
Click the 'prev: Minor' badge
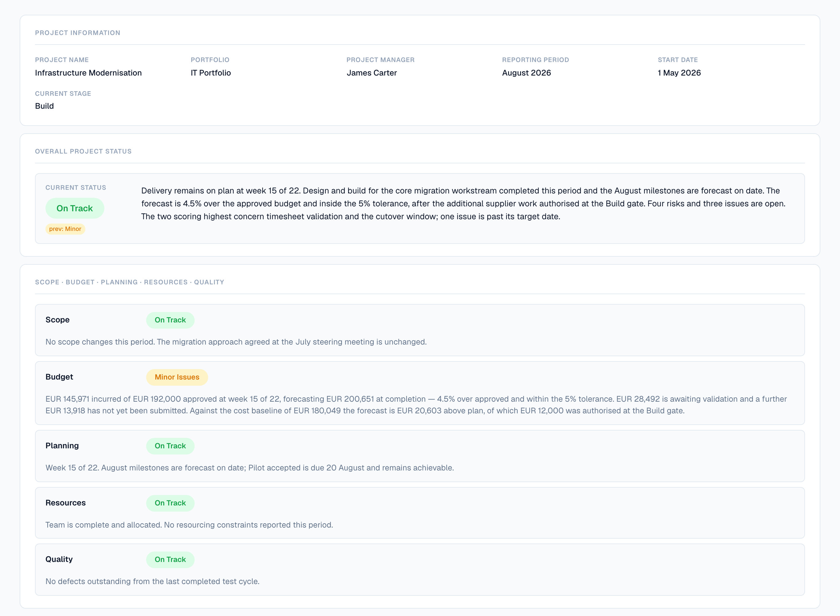[65, 229]
